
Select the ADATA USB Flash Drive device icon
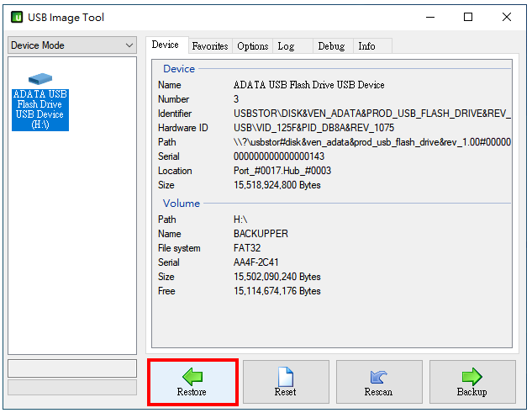tap(40, 102)
